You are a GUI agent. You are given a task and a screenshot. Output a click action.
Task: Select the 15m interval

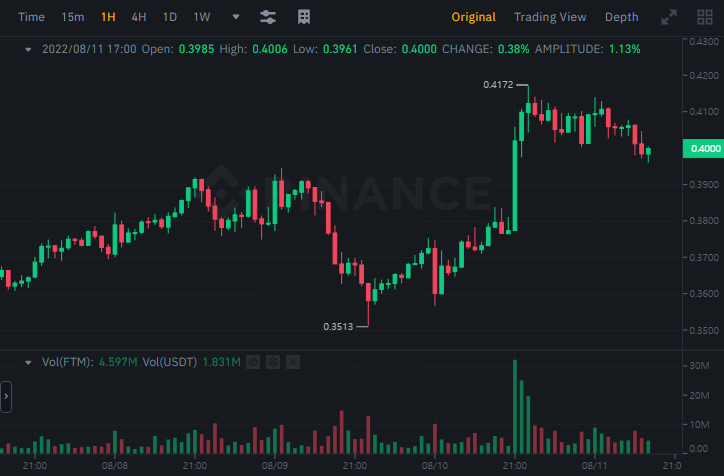point(73,17)
